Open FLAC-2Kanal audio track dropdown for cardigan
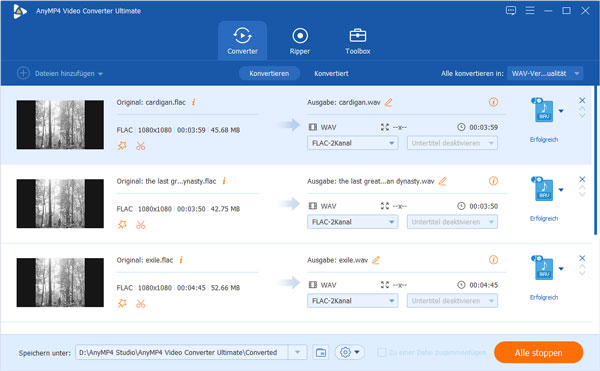Viewport: 600px width, 371px height. point(352,143)
